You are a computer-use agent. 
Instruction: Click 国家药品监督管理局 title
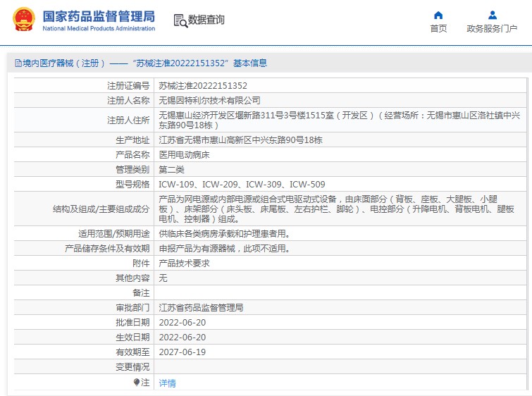click(99, 16)
